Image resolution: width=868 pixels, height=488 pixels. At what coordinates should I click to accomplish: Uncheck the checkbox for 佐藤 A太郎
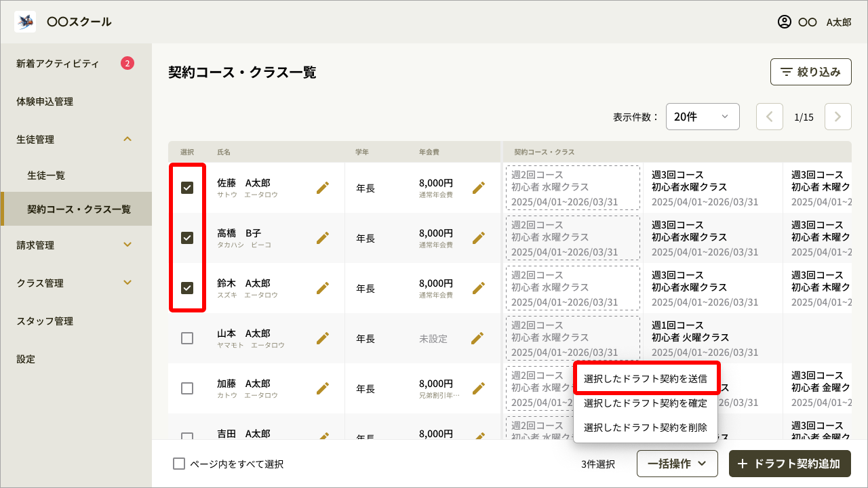(x=187, y=188)
